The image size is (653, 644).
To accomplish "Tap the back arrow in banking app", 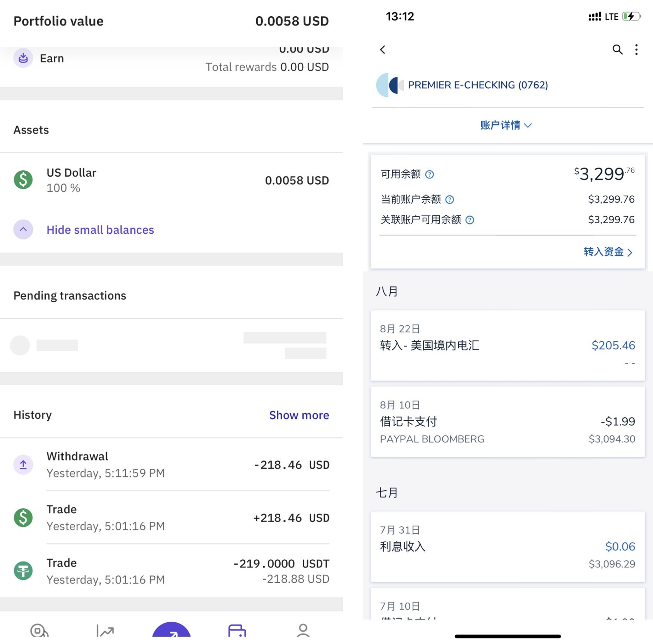I will [x=382, y=50].
